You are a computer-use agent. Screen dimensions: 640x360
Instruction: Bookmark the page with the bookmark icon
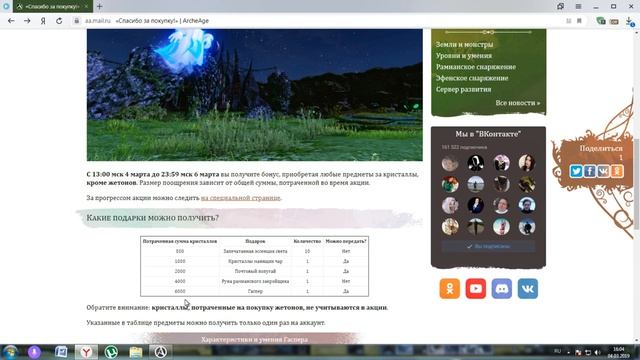pos(579,21)
